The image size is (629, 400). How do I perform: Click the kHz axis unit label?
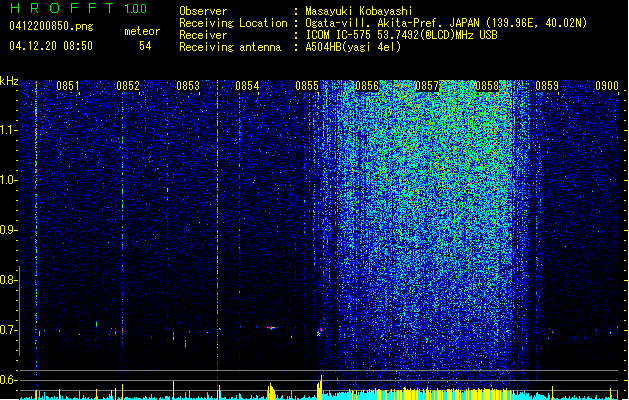pos(9,81)
